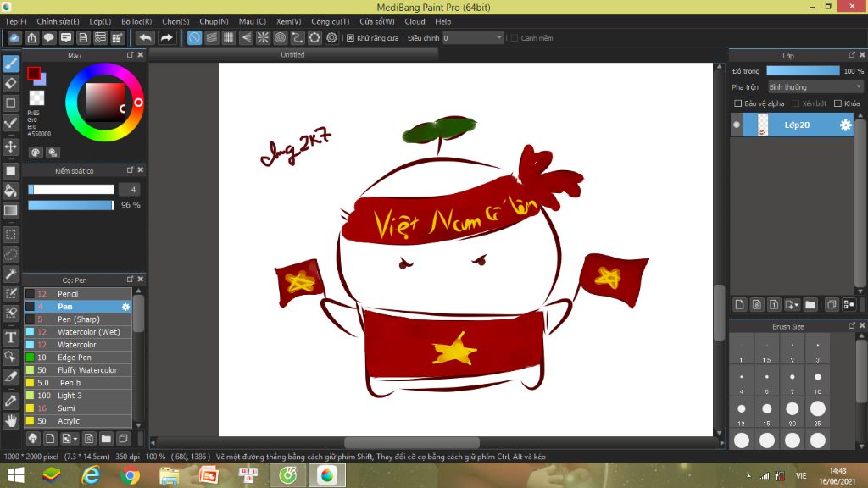Image resolution: width=868 pixels, height=488 pixels.
Task: Choose brush size 10 preset
Action: [818, 381]
